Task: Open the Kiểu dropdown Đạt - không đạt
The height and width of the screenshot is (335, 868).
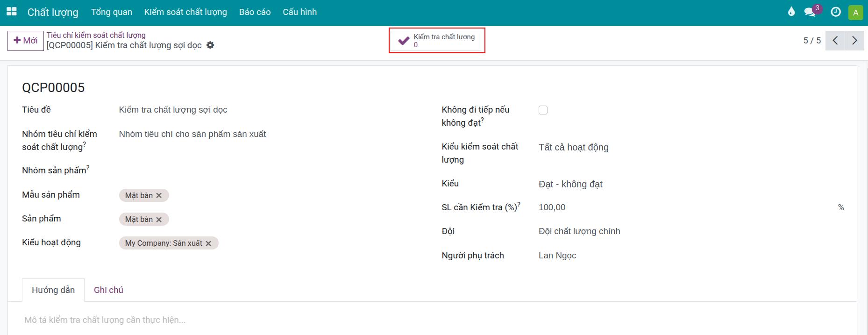Action: coord(691,184)
